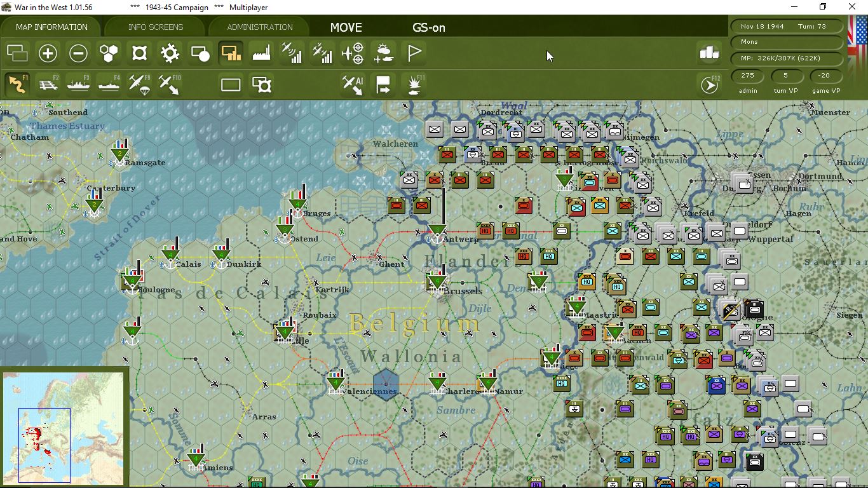Click the 275 admin points value
868x488 pixels.
[x=748, y=75]
